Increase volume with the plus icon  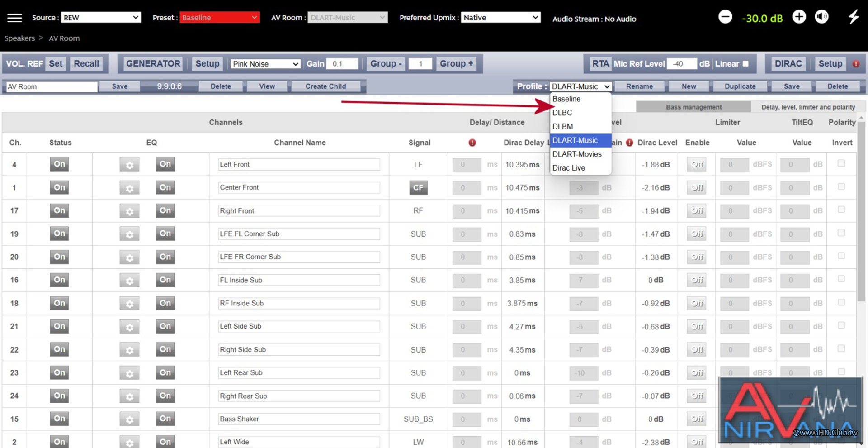[x=799, y=17]
